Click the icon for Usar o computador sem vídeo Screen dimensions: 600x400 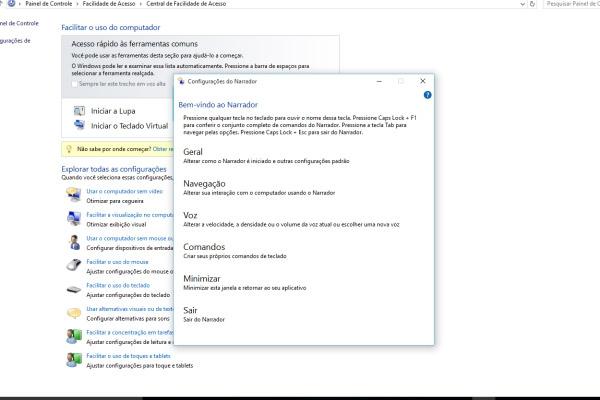73,195
